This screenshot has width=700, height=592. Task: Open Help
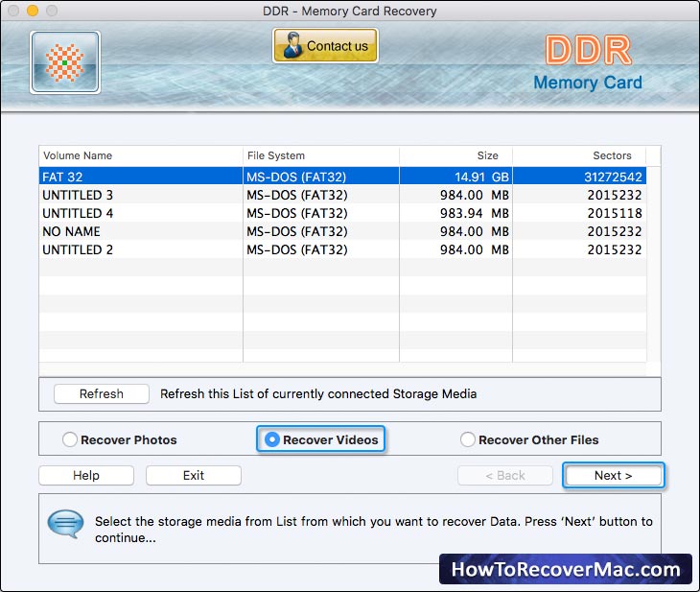86,475
